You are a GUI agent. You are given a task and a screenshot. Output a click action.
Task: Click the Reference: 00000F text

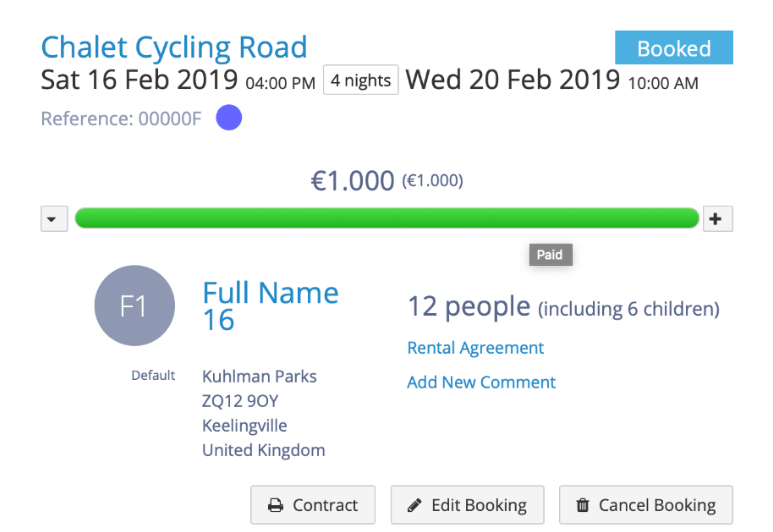pyautogui.click(x=121, y=119)
